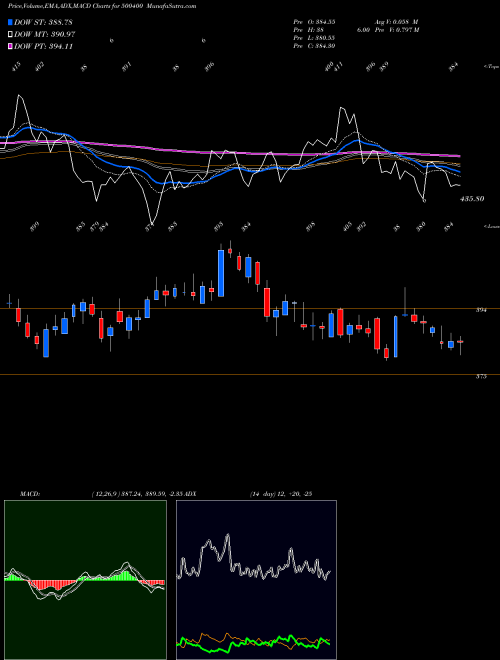Viewport: 500px width, 660px height.
Task: Click the 'Pre V: 0.797 M' value
Action: 399,30
